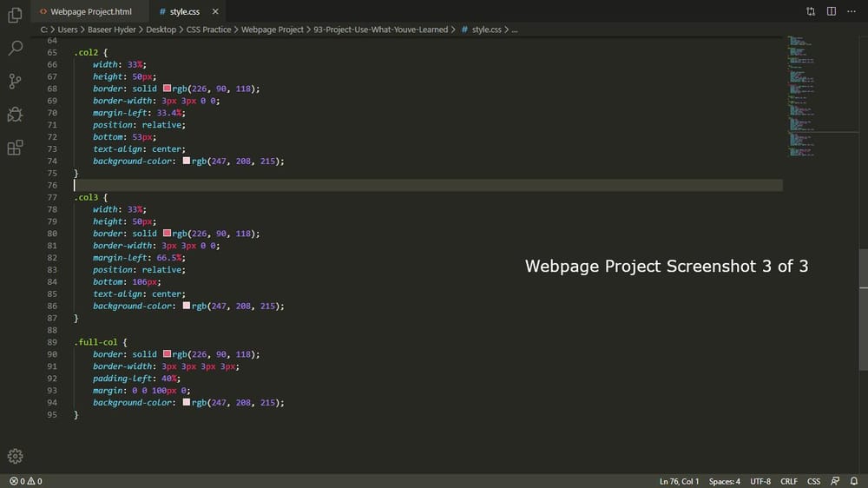Open color picker for line 68 border color
Viewport: 868px width, 488px height.
pyautogui.click(x=167, y=88)
